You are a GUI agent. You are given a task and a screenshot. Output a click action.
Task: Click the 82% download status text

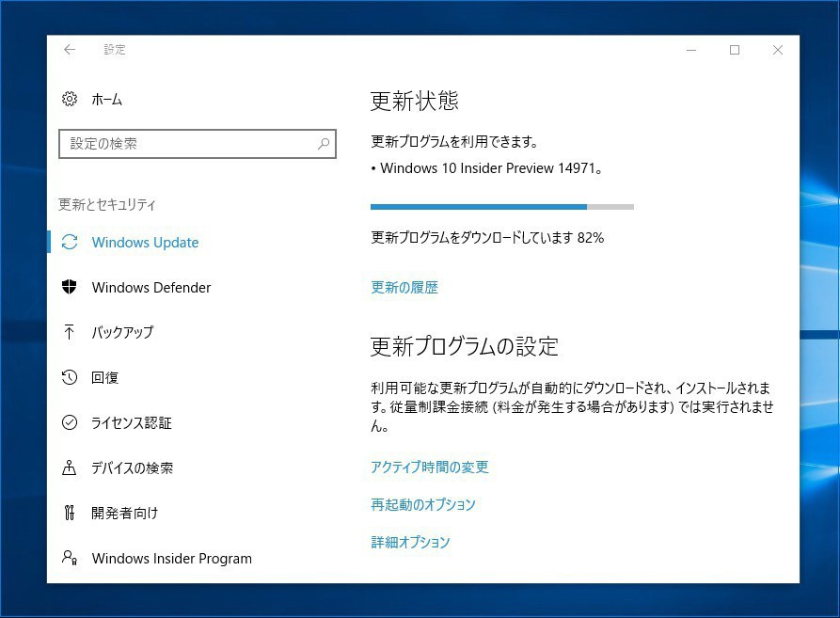(x=487, y=237)
